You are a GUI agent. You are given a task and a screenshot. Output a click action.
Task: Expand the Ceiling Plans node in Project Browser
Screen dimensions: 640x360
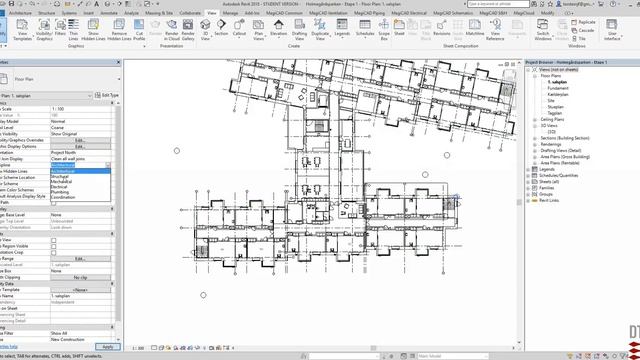coord(535,120)
